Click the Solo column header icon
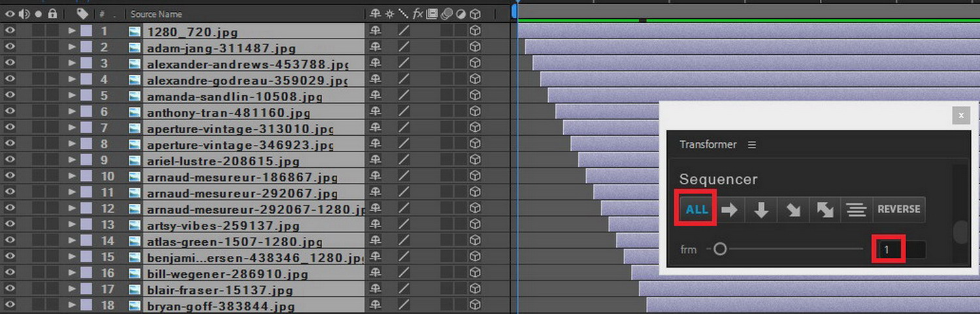The width and height of the screenshot is (980, 314). click(39, 14)
